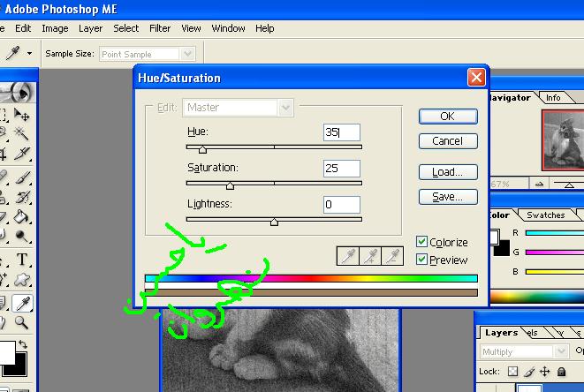The height and width of the screenshot is (392, 584).
Task: Click the Saturation slider handle
Action: pos(231,185)
